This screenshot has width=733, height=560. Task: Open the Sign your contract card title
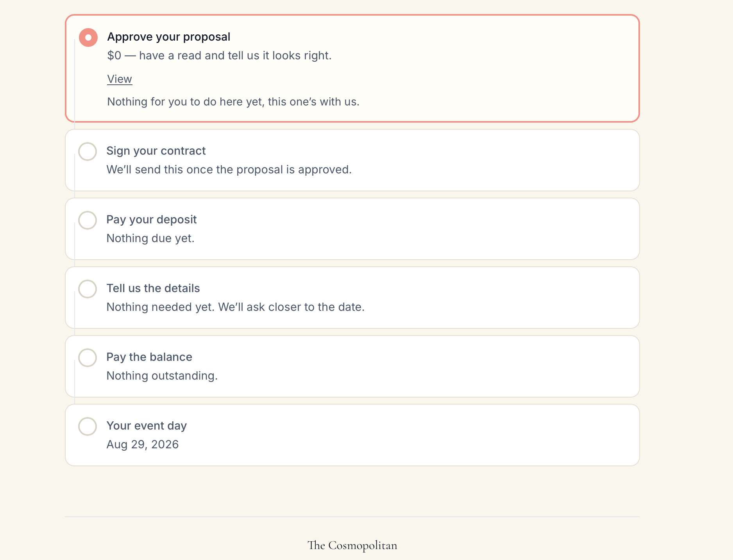tap(156, 151)
